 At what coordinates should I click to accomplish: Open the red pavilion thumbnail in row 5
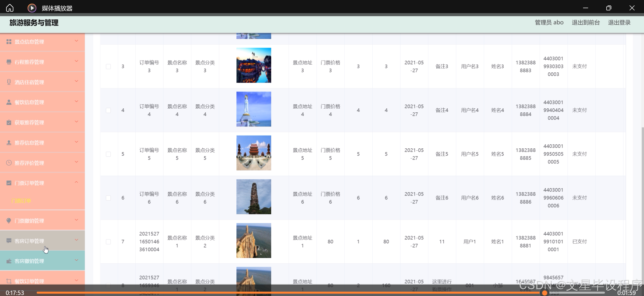pyautogui.click(x=254, y=153)
